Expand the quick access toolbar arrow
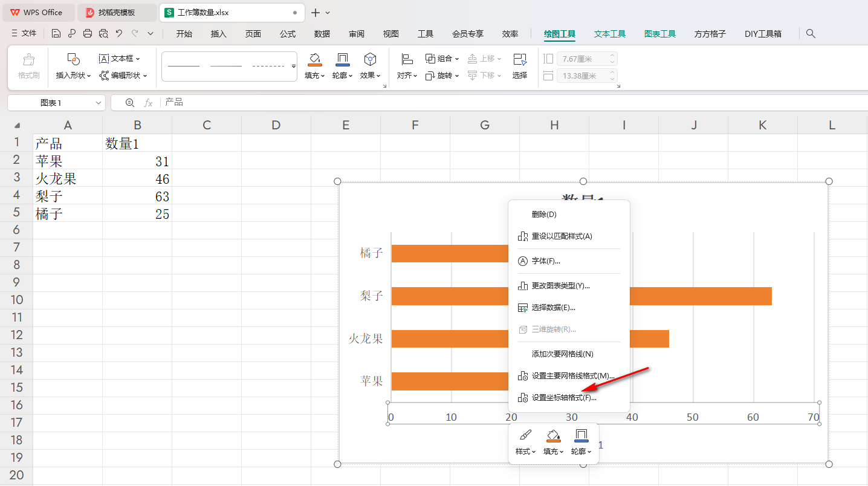 (151, 34)
